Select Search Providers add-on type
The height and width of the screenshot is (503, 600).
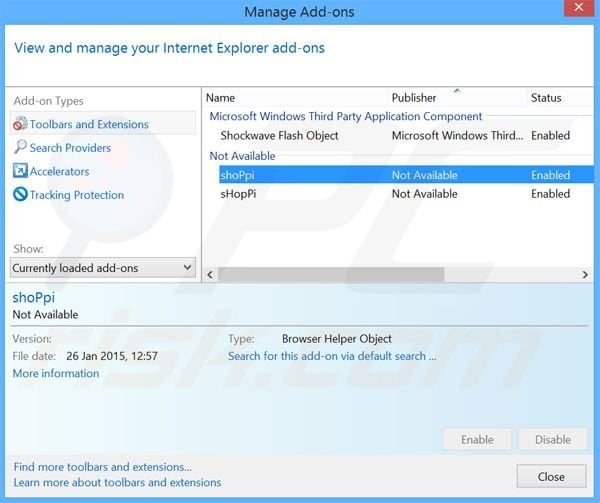pyautogui.click(x=70, y=148)
